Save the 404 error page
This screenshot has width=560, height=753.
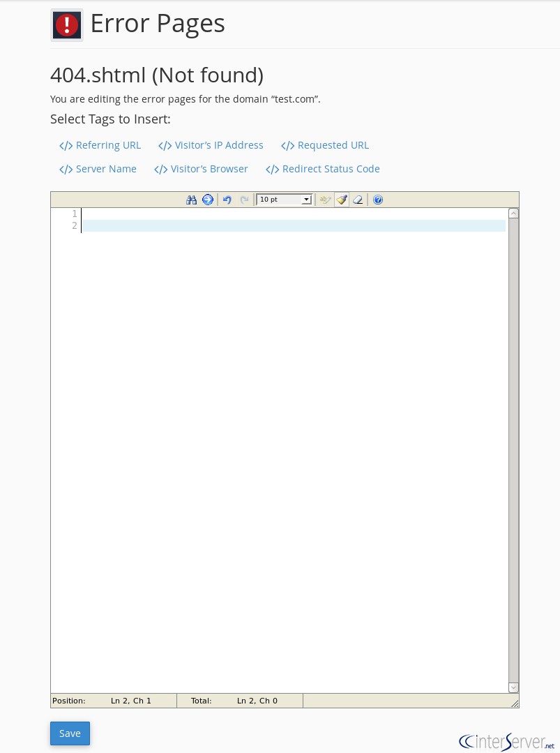70,733
